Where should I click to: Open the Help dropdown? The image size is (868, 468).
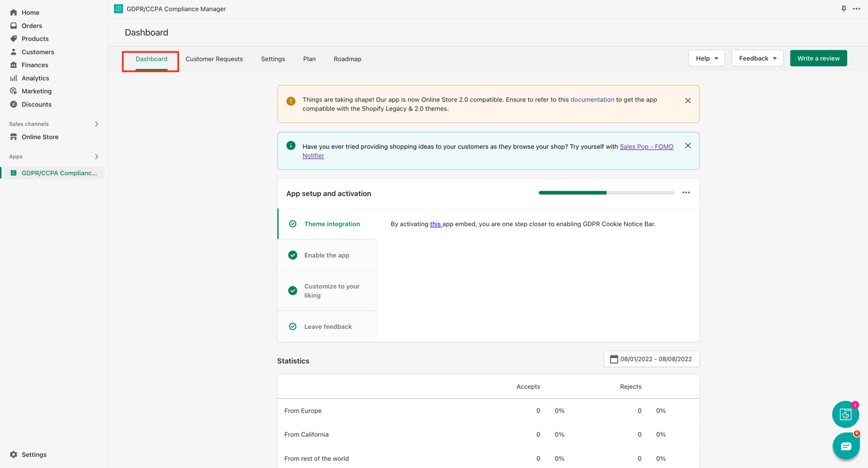point(706,58)
